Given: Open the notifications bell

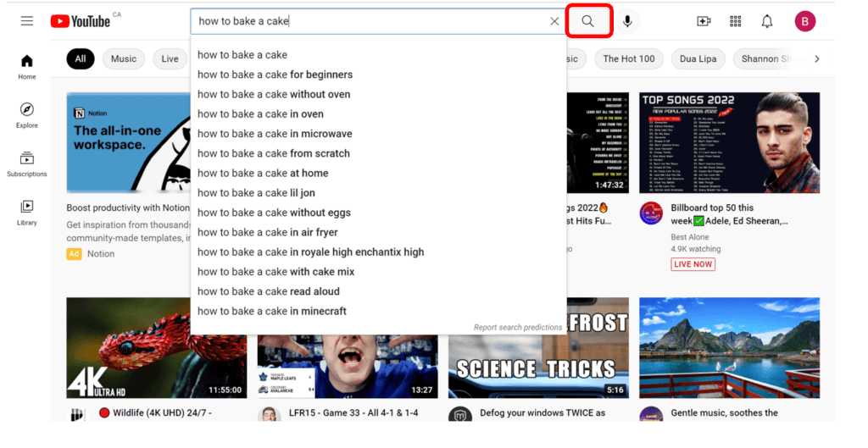Looking at the screenshot, I should click(x=766, y=21).
